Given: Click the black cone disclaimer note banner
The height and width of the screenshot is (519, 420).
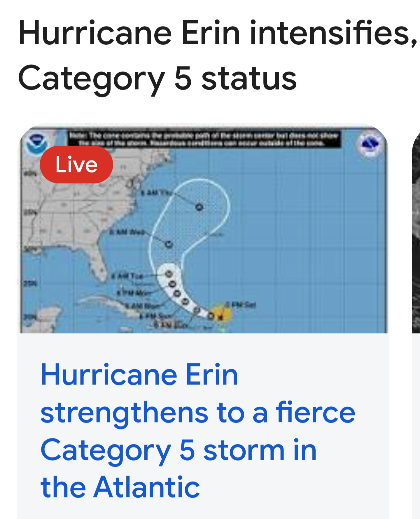Looking at the screenshot, I should pyautogui.click(x=204, y=139).
